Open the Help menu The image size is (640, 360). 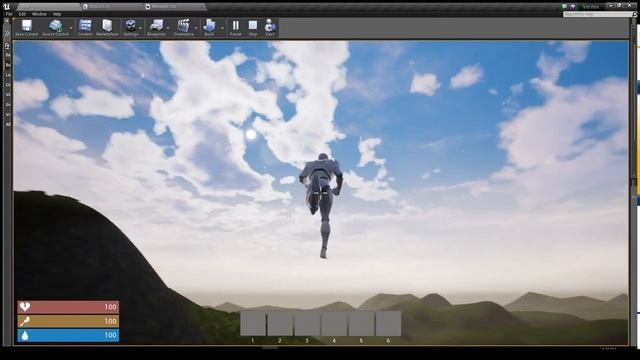pyautogui.click(x=57, y=14)
